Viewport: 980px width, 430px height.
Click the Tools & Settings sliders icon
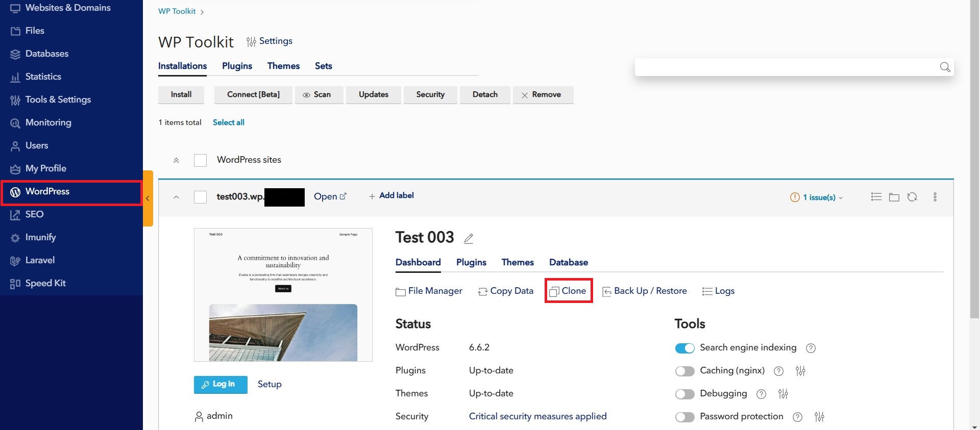pos(15,100)
